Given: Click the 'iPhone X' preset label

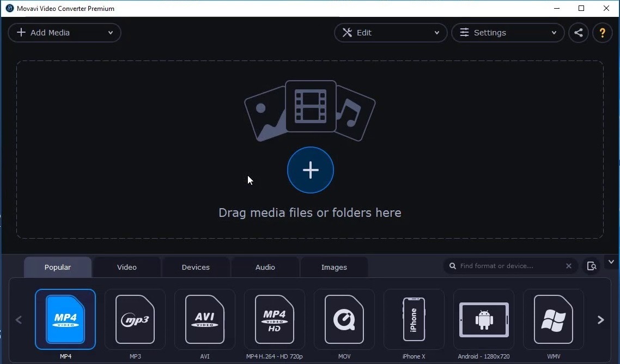Looking at the screenshot, I should tap(414, 356).
